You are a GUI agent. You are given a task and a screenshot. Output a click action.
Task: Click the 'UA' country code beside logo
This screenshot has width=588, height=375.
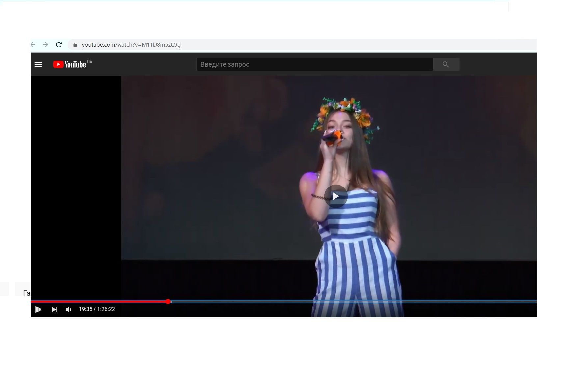[x=90, y=62]
